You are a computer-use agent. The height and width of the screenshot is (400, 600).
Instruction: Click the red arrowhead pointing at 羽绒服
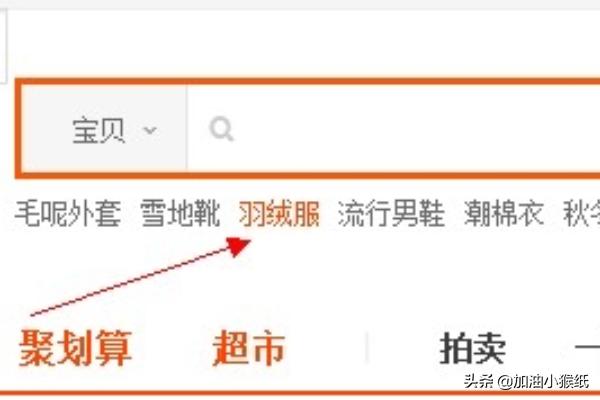click(238, 246)
